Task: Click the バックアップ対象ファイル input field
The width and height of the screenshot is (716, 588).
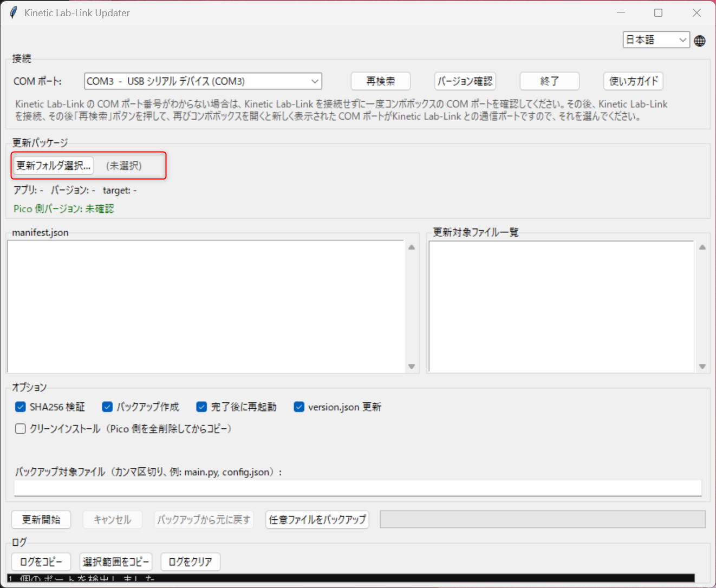Action: (x=357, y=488)
